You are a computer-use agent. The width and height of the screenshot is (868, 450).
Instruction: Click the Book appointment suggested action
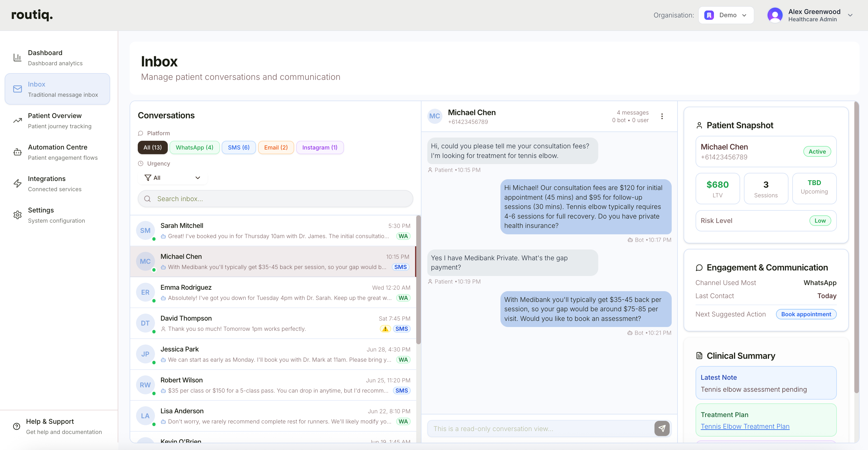point(806,314)
